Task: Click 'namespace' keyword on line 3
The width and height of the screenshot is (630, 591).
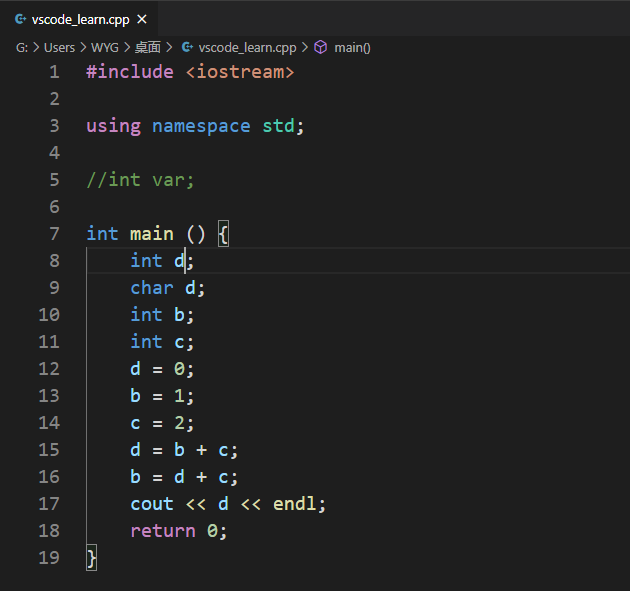Action: coord(201,127)
